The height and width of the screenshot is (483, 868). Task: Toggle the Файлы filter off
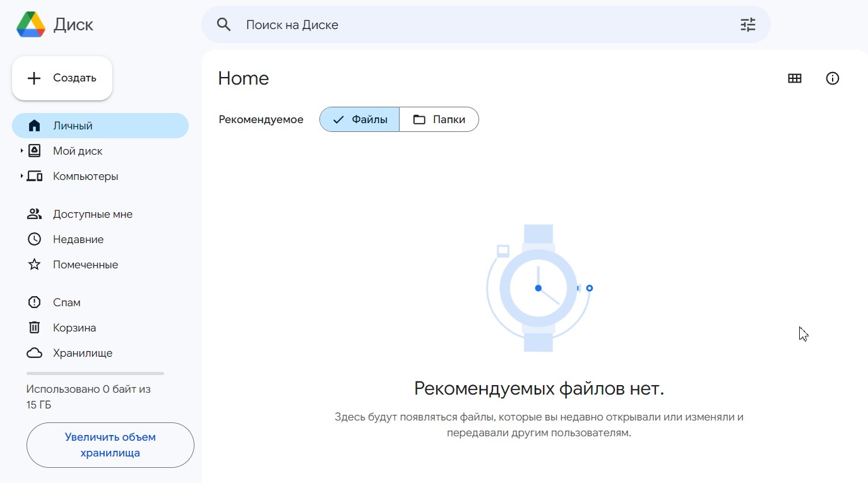[x=359, y=119]
